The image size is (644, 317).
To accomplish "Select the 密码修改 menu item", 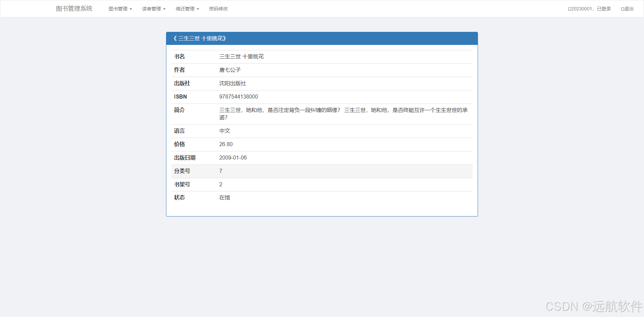I will 218,9.
